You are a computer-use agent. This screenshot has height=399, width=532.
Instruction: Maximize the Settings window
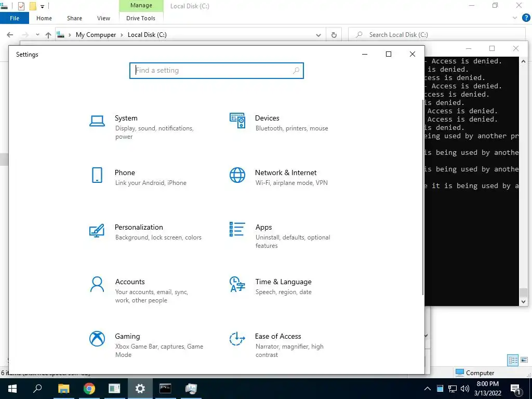point(389,54)
